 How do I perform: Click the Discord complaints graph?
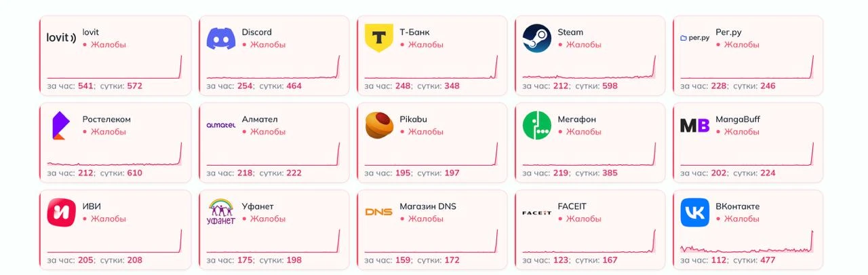click(273, 67)
